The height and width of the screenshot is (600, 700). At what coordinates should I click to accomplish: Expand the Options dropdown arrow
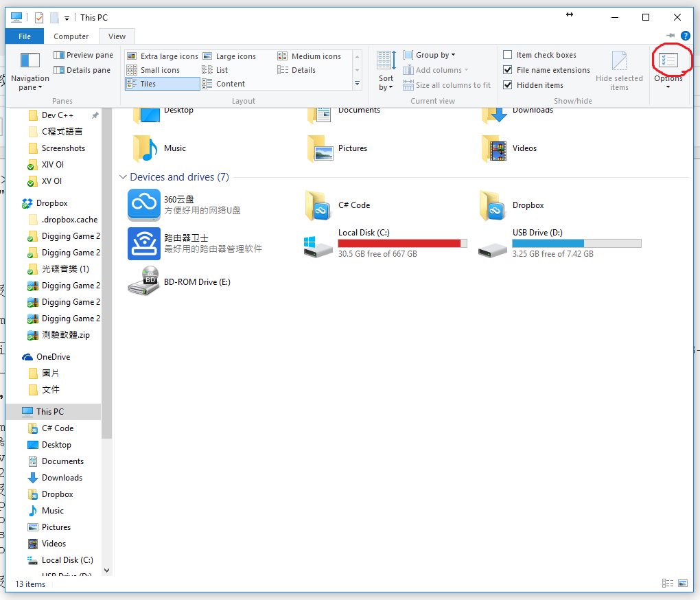[668, 87]
